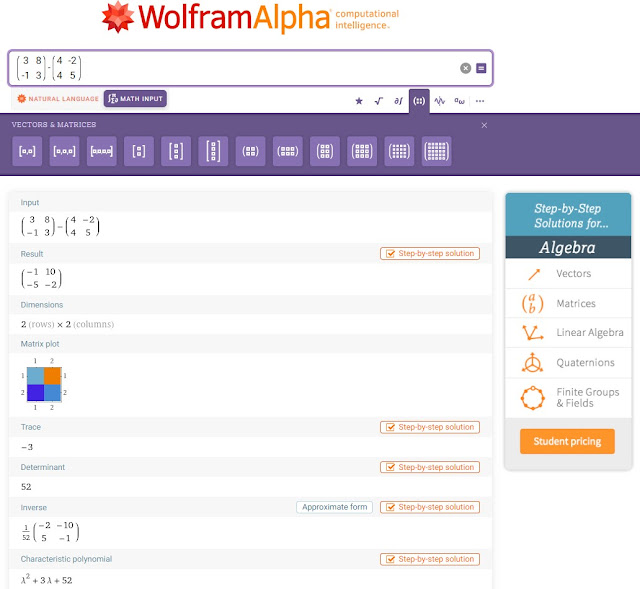640x589 pixels.
Task: Insert a 3x2 matrix template
Action: point(325,151)
